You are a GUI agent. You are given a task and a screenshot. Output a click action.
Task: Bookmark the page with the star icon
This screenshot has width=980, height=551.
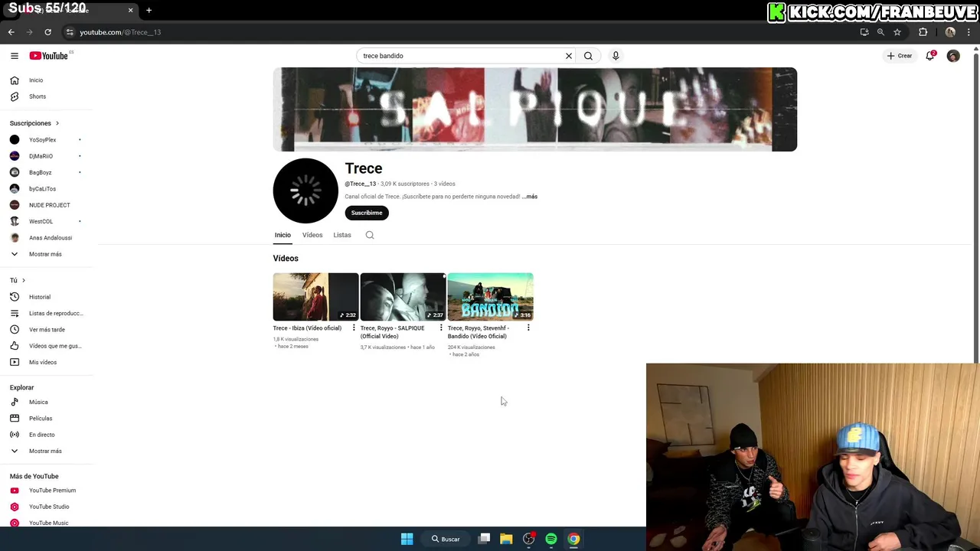[897, 32]
